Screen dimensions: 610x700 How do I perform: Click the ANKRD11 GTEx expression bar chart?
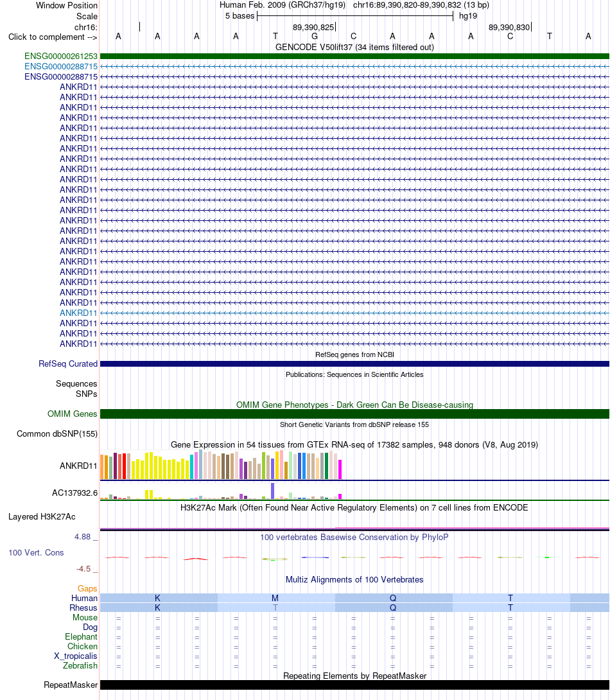(x=221, y=465)
